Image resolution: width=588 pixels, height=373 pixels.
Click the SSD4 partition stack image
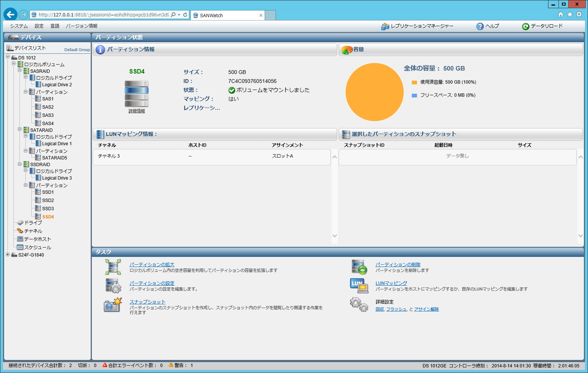[137, 93]
